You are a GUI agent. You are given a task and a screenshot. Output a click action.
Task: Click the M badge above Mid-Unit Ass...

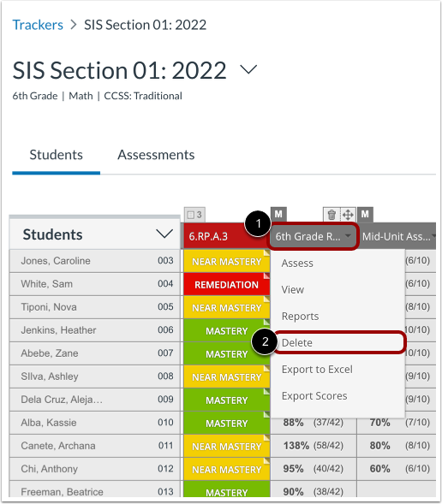point(365,214)
